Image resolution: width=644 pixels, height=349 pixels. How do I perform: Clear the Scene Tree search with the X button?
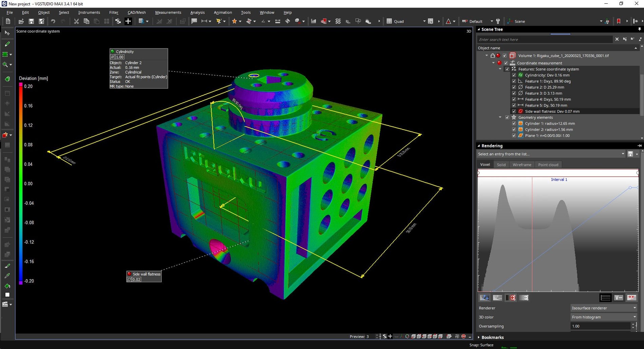617,39
